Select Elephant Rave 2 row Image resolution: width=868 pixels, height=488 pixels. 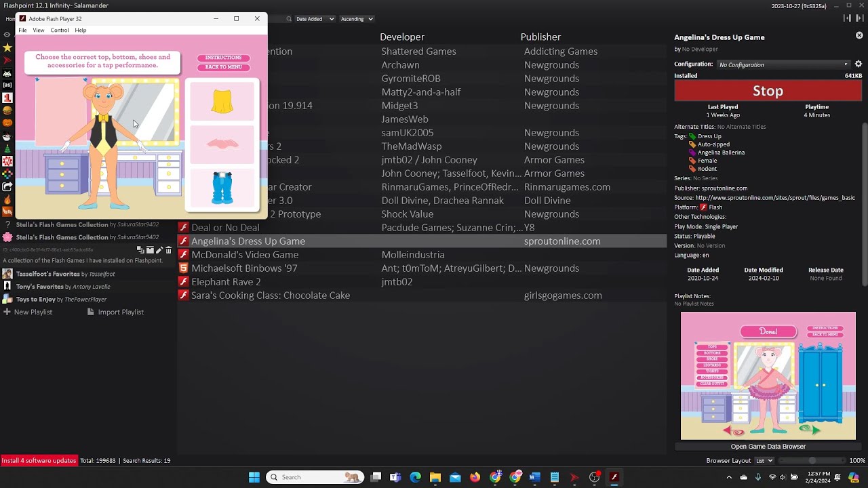tap(422, 282)
